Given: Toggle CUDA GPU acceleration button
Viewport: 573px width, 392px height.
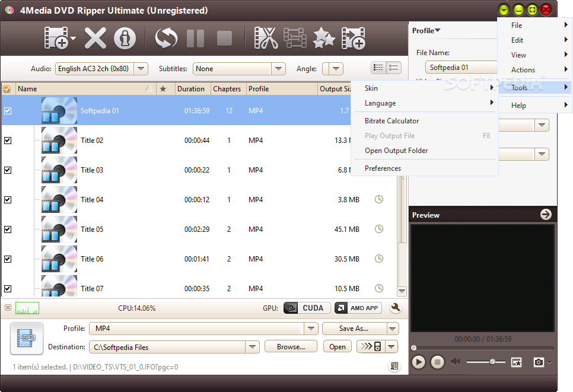Looking at the screenshot, I should (307, 308).
